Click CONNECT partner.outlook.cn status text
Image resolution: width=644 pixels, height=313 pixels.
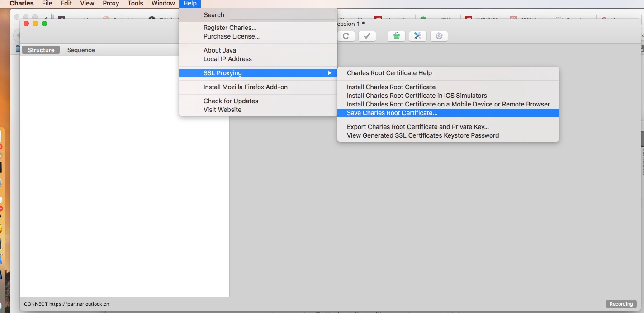coord(66,304)
